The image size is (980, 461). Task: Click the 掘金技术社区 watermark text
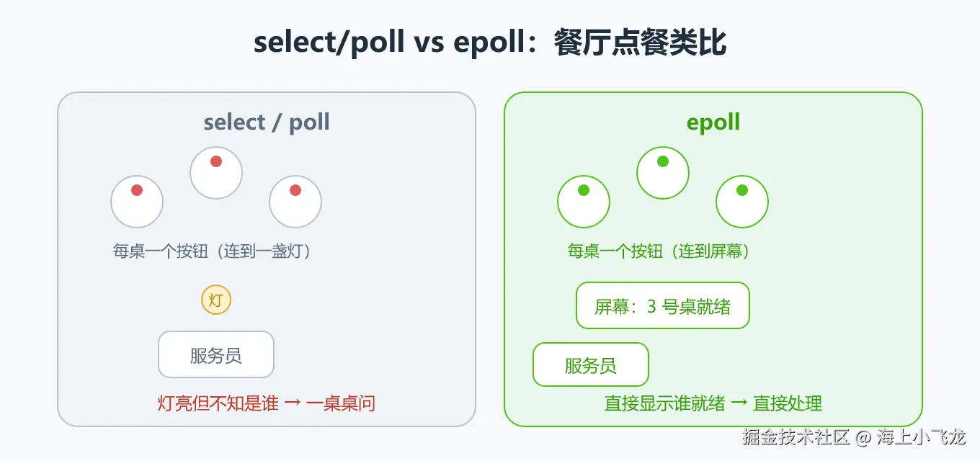[797, 437]
